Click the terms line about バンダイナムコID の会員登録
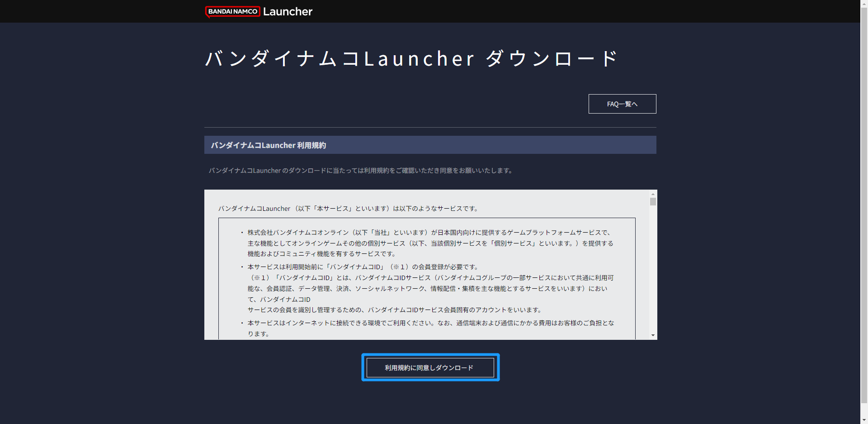 (x=363, y=267)
